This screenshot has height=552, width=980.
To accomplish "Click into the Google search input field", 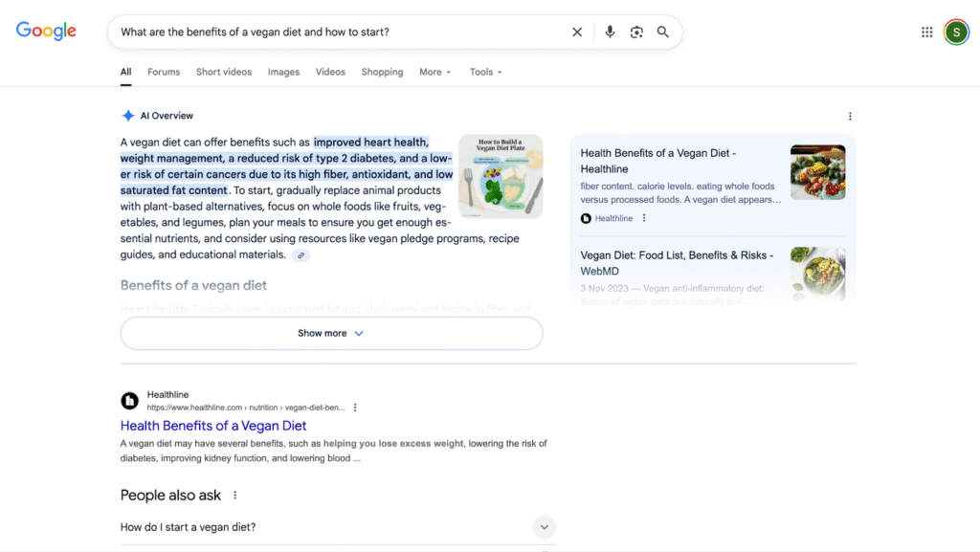I will [335, 33].
